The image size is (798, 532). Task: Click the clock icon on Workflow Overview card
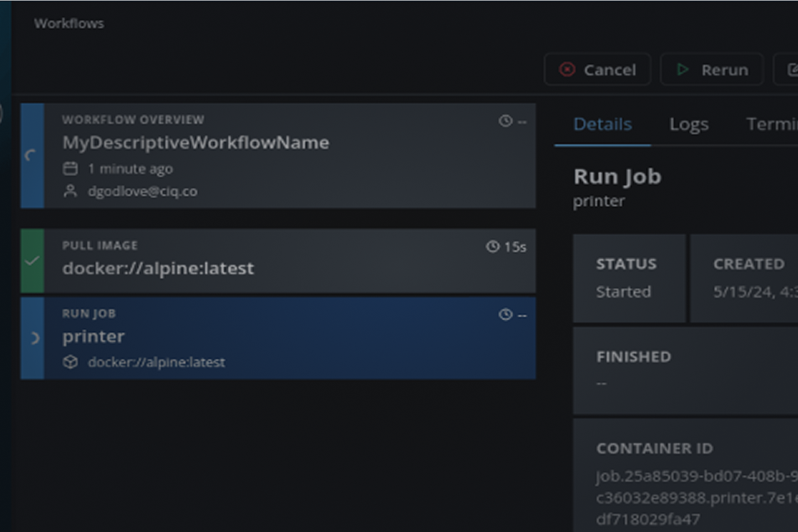[x=505, y=121]
